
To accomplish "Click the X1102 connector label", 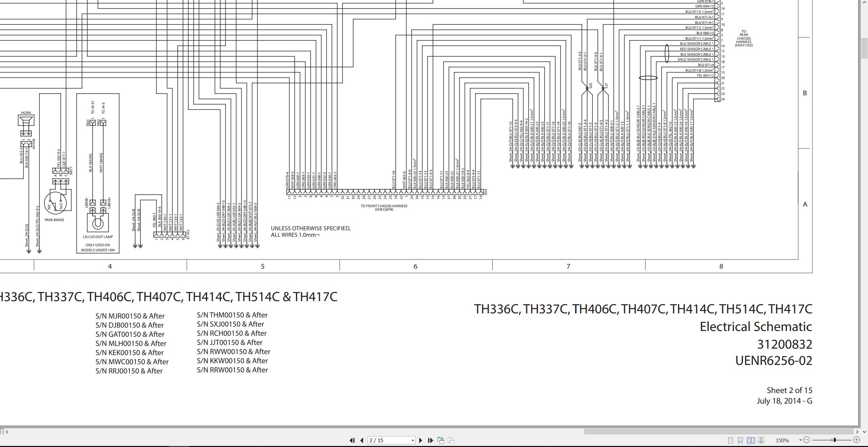I will point(188,235).
